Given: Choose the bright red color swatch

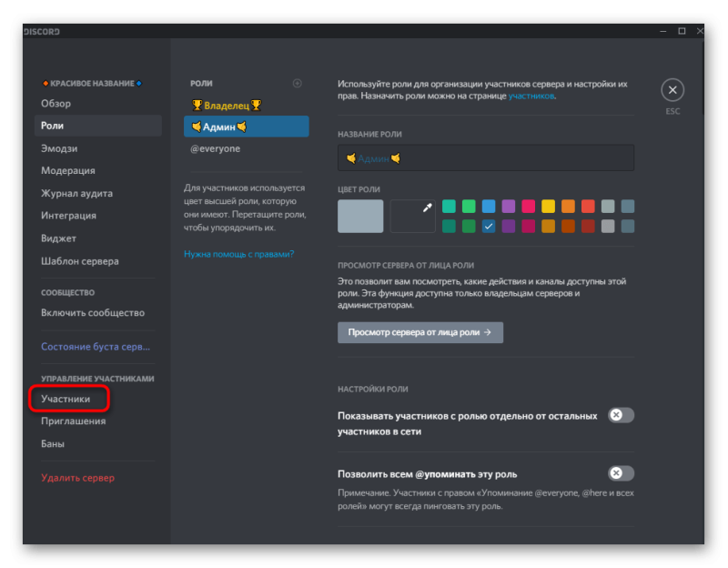Looking at the screenshot, I should (x=588, y=206).
